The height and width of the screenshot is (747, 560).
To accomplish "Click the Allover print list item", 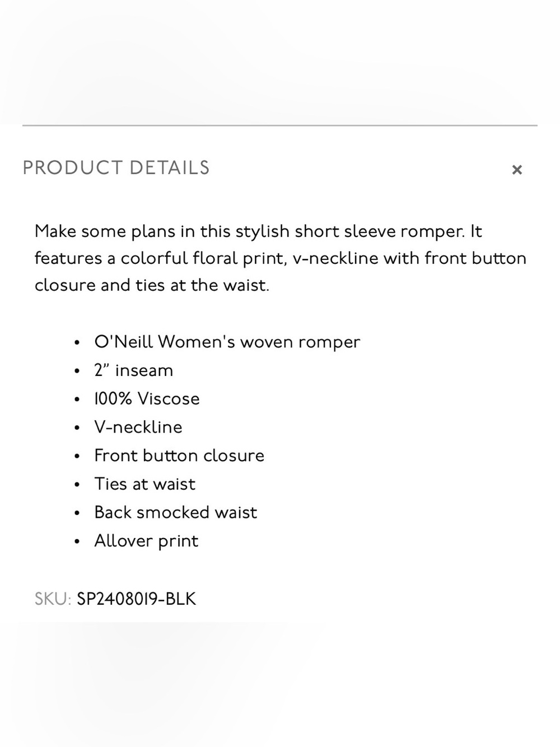I will pos(146,541).
